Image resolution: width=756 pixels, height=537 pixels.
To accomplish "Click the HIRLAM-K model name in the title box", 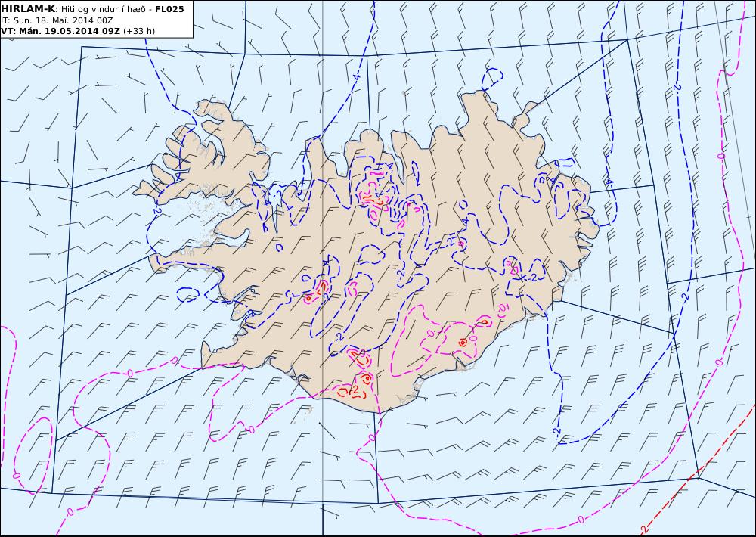I will coord(28,9).
